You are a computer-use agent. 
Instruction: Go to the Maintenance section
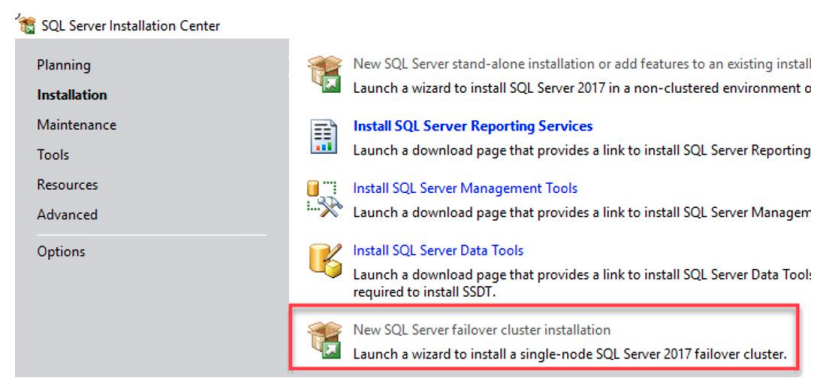pyautogui.click(x=77, y=125)
